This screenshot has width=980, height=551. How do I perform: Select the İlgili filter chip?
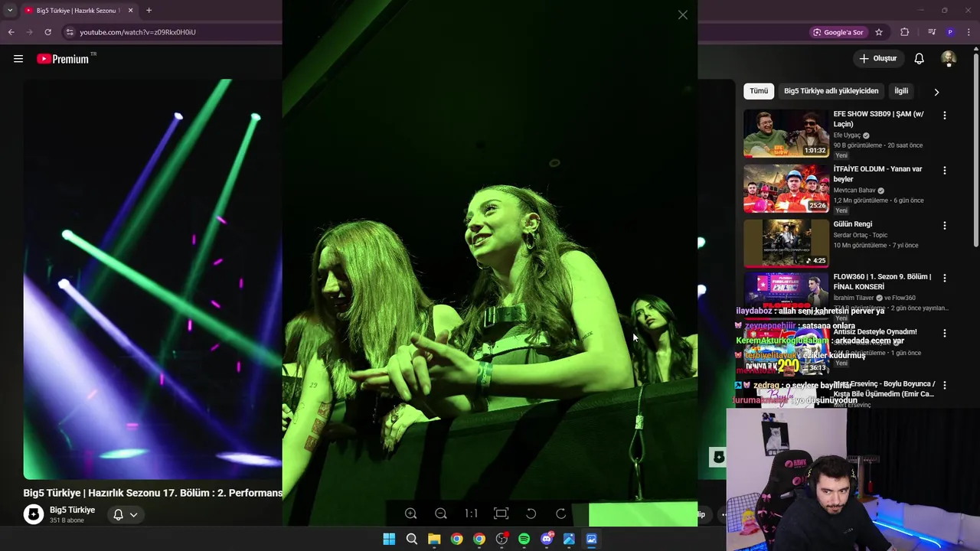pos(901,91)
